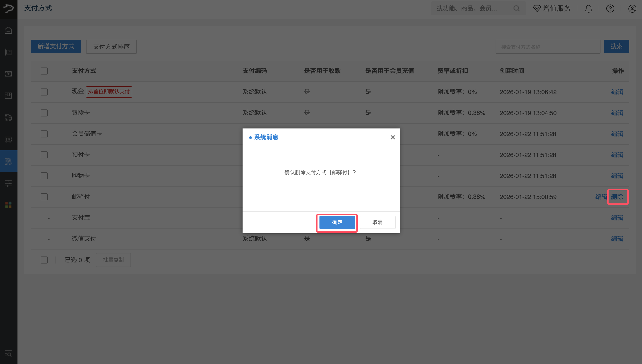Click the colorful apps grid sidebar icon

point(8,205)
